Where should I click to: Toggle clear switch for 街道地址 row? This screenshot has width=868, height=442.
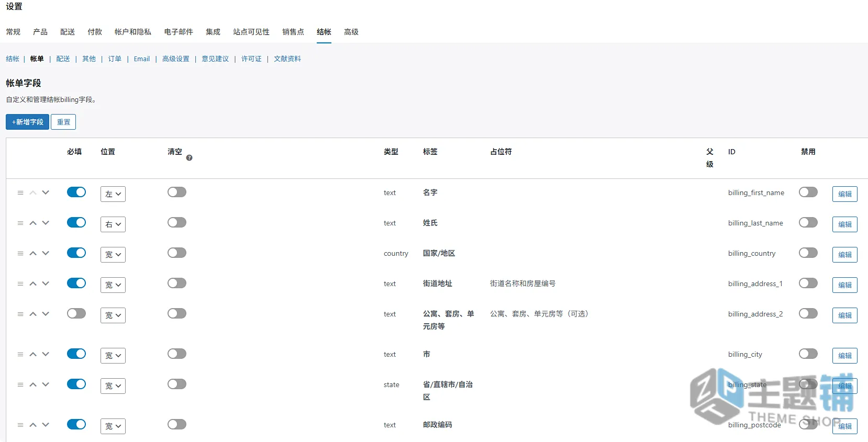click(x=177, y=283)
